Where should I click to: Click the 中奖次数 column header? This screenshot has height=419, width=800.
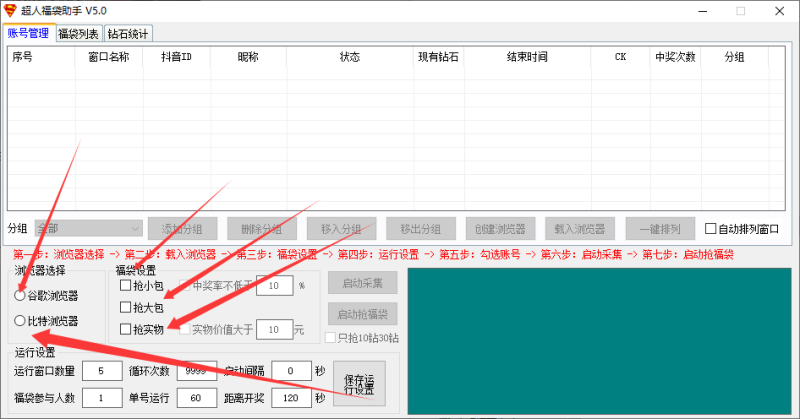676,57
